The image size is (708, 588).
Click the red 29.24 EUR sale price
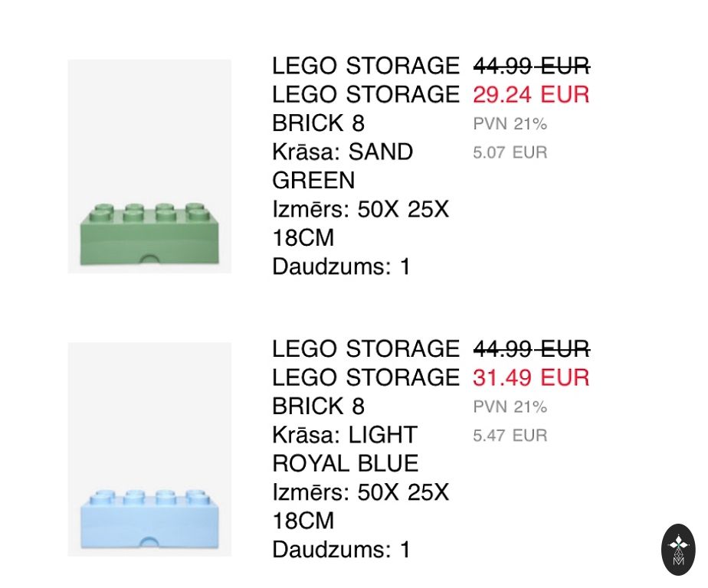pyautogui.click(x=531, y=95)
